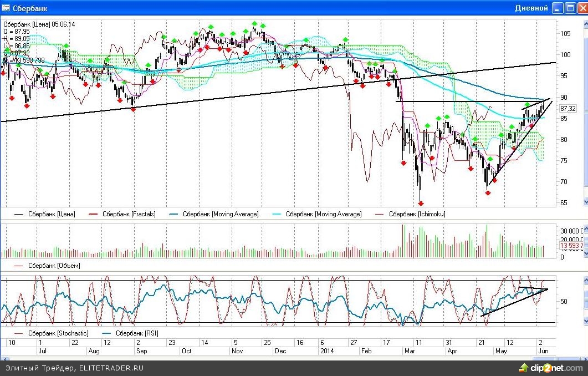The height and width of the screenshot is (376, 588).
Task: Maximize the Сбербанк chart window
Action: pyautogui.click(x=568, y=8)
